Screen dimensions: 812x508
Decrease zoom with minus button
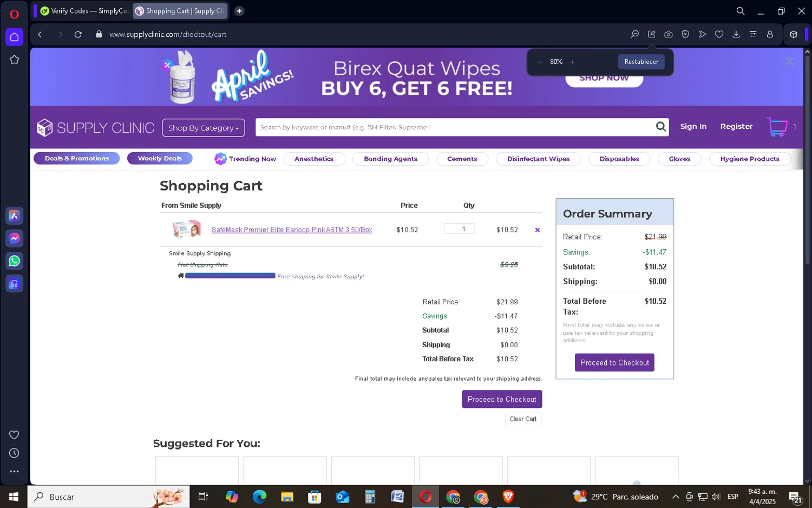coord(539,62)
